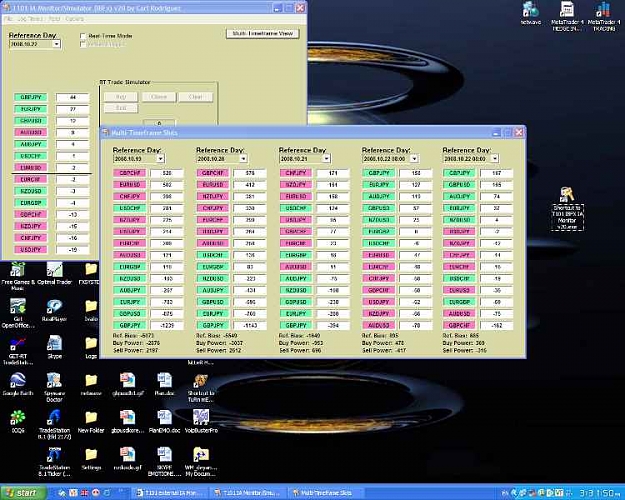625x500 pixels.
Task: Open the Options menu in T101 Monitor
Action: tap(75, 19)
